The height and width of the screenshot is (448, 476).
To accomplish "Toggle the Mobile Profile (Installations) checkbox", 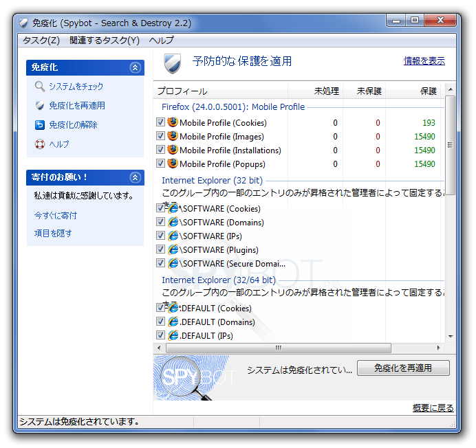I will coord(160,150).
